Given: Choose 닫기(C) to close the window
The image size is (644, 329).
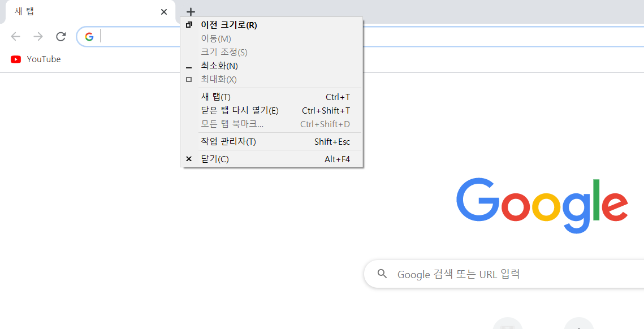Looking at the screenshot, I should pyautogui.click(x=271, y=159).
